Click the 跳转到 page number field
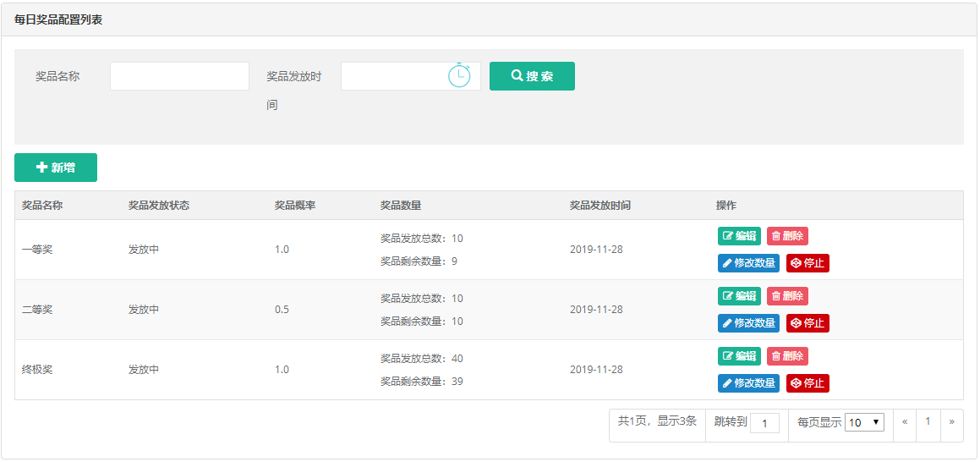 click(765, 423)
